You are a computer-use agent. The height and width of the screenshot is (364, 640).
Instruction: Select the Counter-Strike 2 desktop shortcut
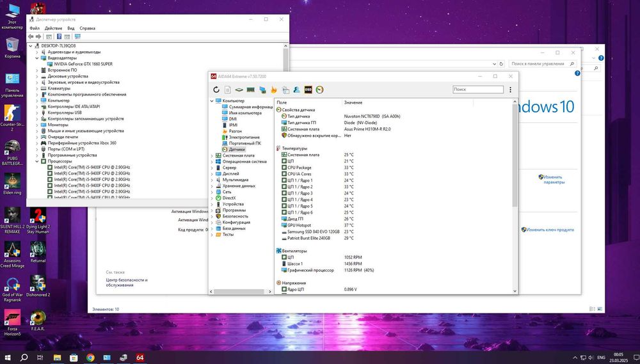(12, 118)
